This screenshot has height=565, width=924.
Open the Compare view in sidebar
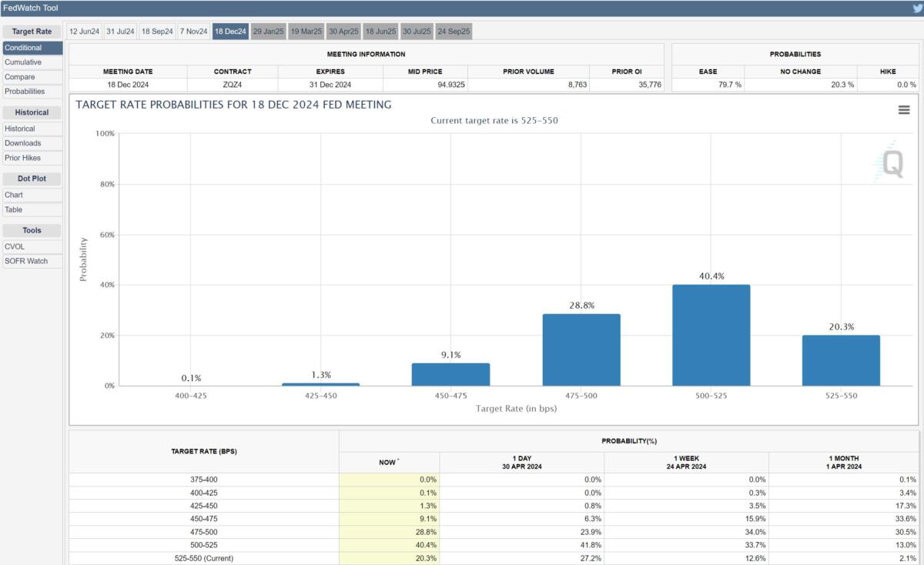pos(20,77)
